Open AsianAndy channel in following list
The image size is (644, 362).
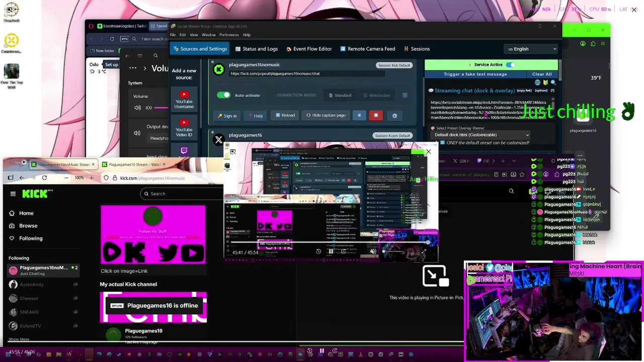(43, 285)
